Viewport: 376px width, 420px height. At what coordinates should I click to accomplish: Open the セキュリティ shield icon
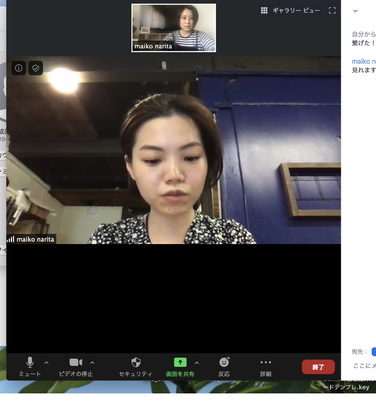[x=136, y=362]
